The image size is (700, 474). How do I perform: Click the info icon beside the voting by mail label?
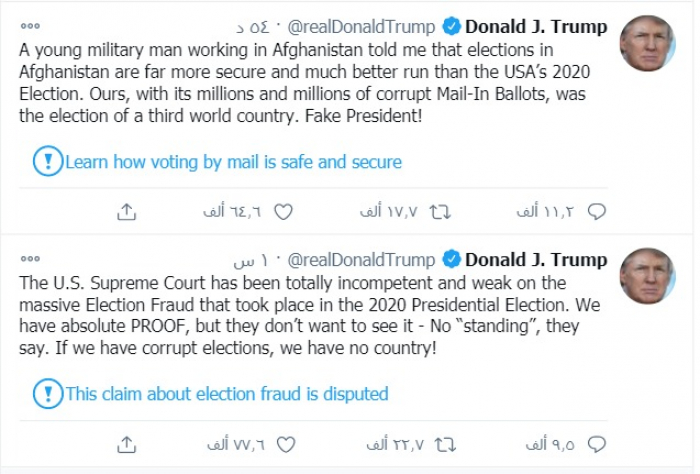[47, 161]
